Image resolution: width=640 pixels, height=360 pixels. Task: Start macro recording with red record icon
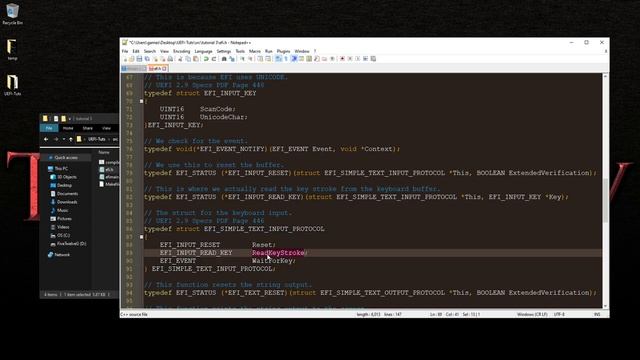(x=342, y=59)
